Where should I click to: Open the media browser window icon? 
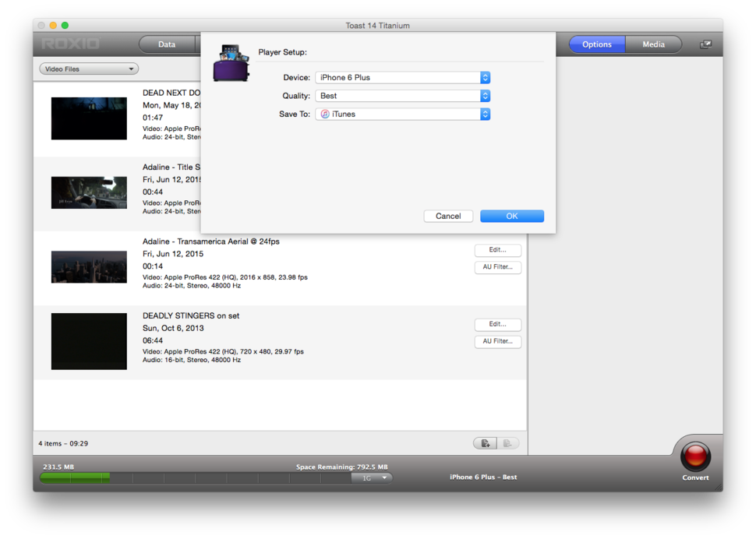[705, 44]
